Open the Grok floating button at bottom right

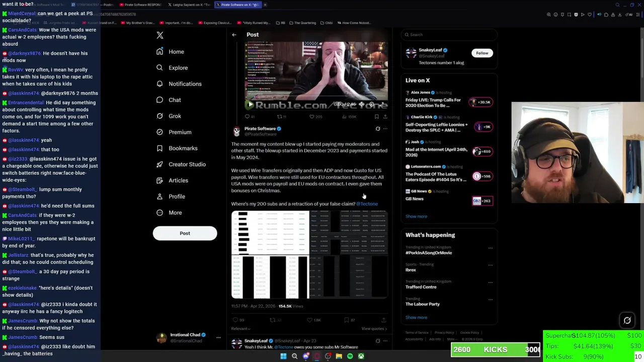pyautogui.click(x=627, y=320)
